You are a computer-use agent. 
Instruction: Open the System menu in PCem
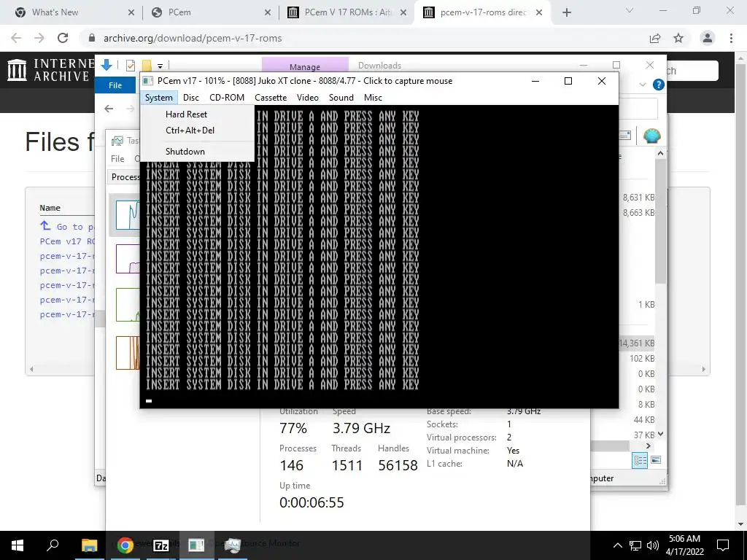pos(158,98)
